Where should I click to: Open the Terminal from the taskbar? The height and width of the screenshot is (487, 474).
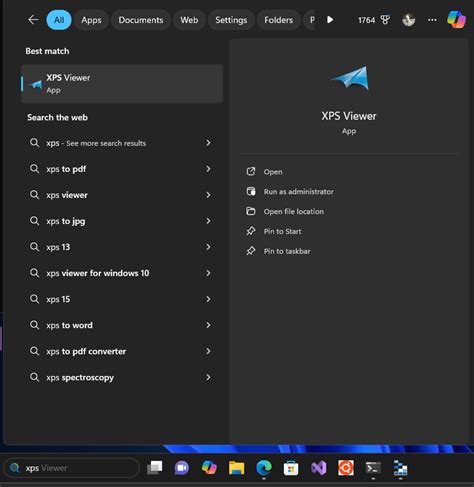[373, 468]
